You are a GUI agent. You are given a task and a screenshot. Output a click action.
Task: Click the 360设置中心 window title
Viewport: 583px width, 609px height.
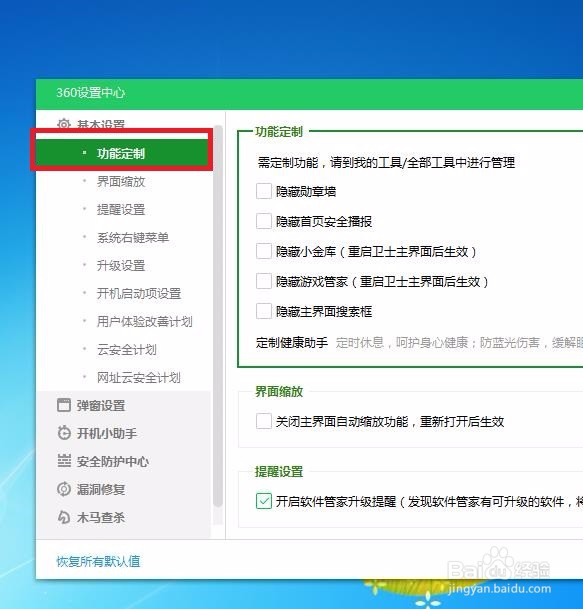pos(90,93)
